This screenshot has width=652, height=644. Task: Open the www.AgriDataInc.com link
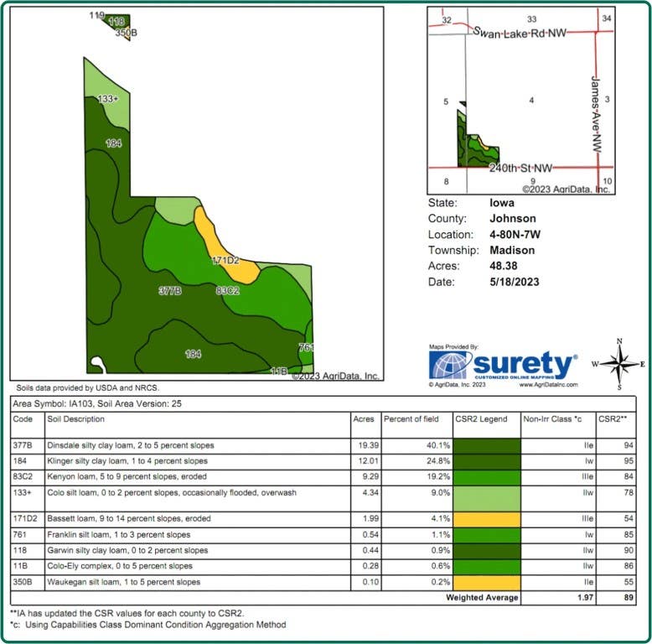(x=548, y=384)
